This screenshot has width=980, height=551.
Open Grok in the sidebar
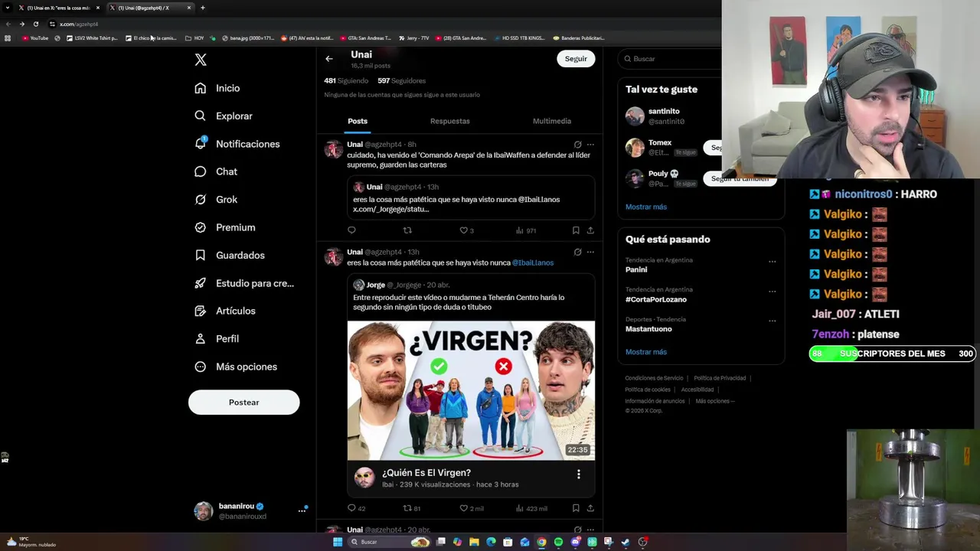[x=216, y=200]
